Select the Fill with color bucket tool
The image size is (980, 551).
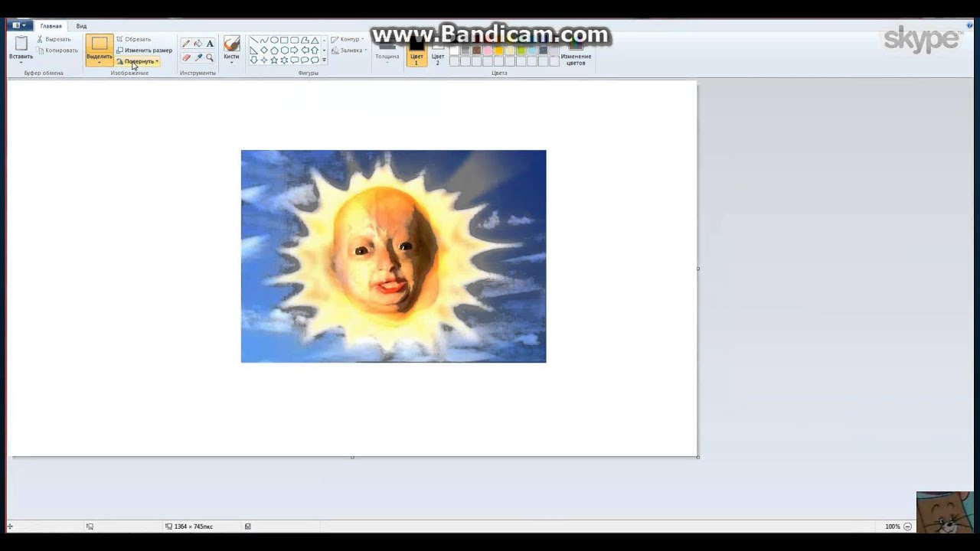198,44
